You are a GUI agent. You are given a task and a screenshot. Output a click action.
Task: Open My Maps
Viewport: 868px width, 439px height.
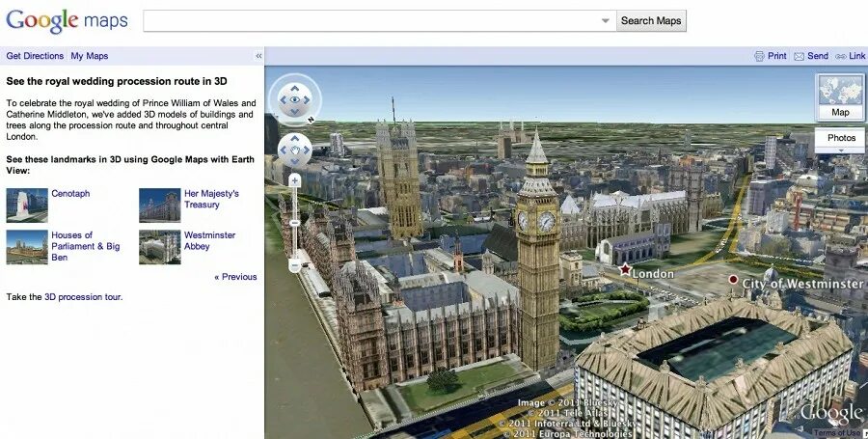pyautogui.click(x=89, y=56)
